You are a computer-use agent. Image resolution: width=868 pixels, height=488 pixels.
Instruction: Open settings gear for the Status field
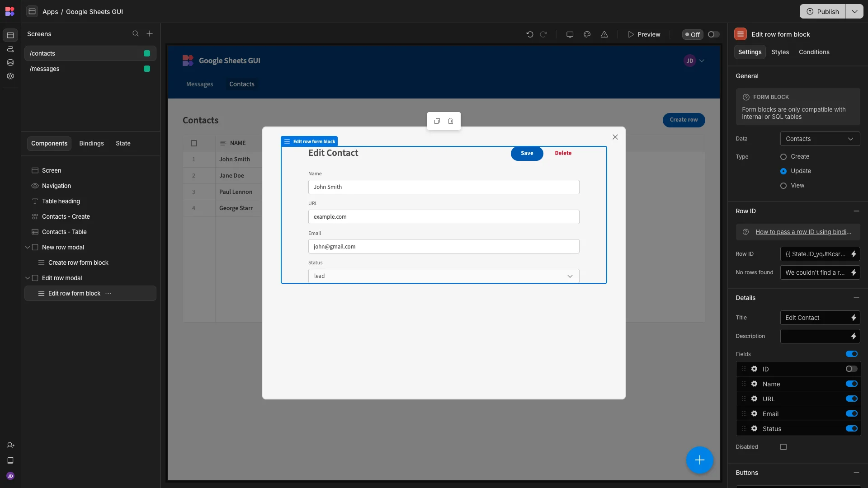click(x=754, y=429)
